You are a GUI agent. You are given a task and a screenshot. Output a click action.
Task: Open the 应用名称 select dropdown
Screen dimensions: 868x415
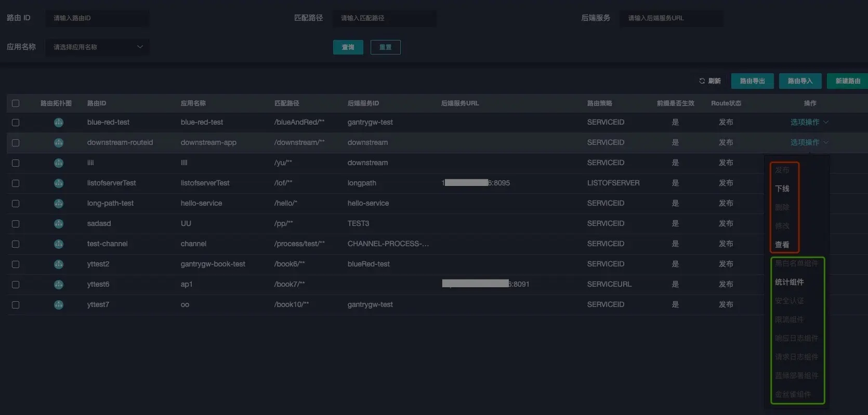97,47
